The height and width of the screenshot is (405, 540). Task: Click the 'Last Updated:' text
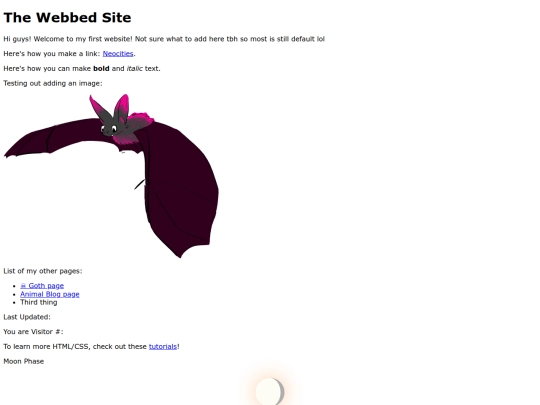27,317
